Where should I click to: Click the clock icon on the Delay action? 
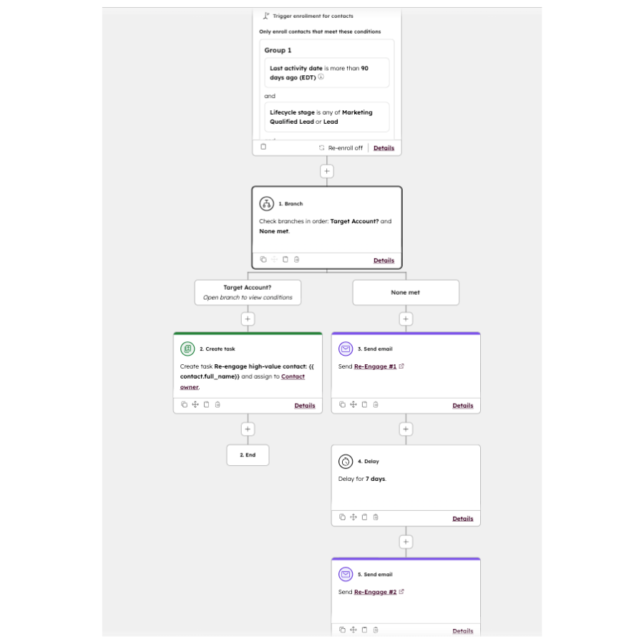coord(346,462)
